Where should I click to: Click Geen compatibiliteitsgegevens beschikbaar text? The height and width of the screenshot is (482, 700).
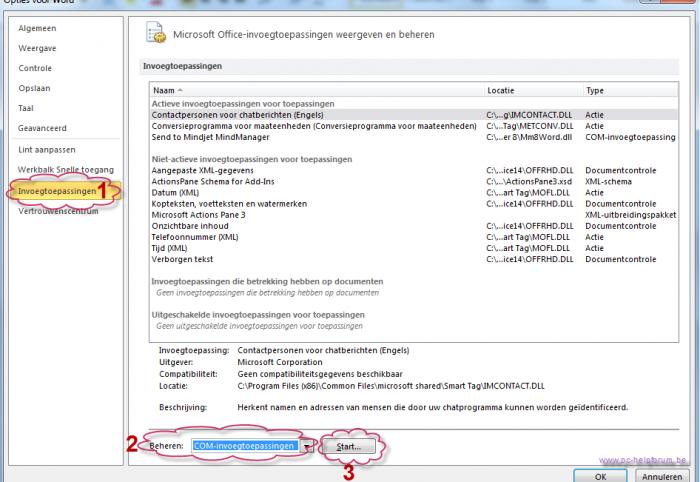pyautogui.click(x=320, y=374)
